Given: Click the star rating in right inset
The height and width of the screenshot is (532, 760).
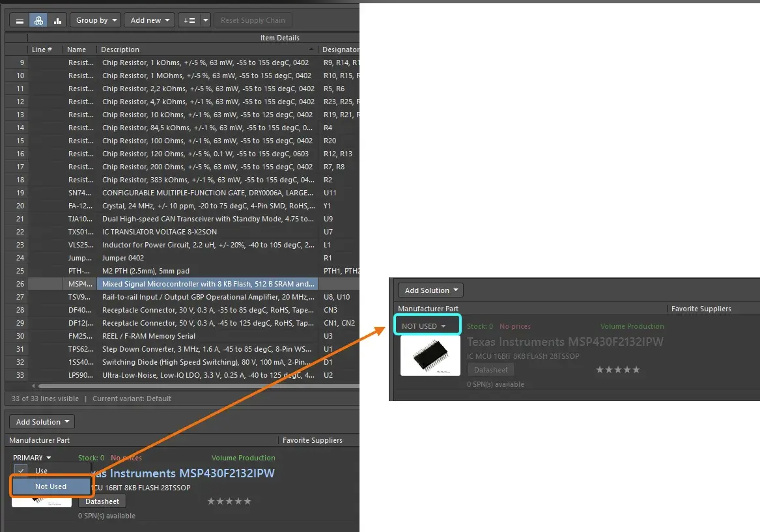Looking at the screenshot, I should [617, 370].
